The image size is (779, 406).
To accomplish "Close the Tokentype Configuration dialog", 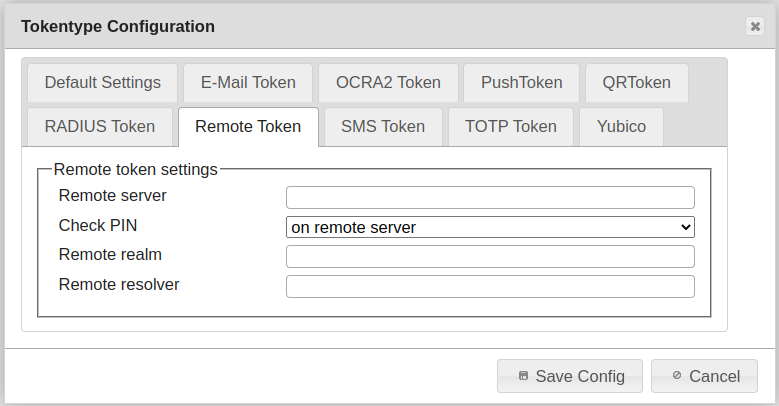I will pos(755,27).
